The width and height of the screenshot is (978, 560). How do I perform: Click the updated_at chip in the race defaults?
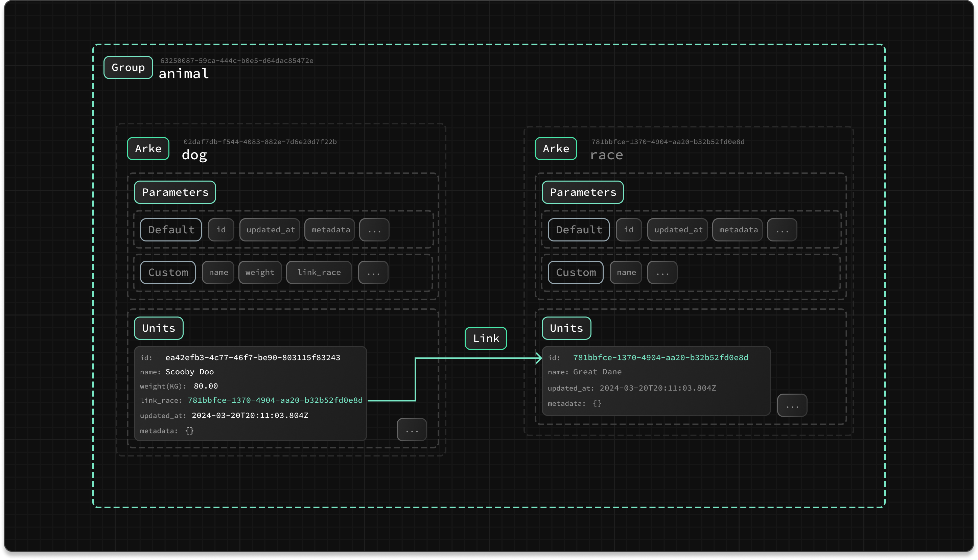pyautogui.click(x=678, y=230)
